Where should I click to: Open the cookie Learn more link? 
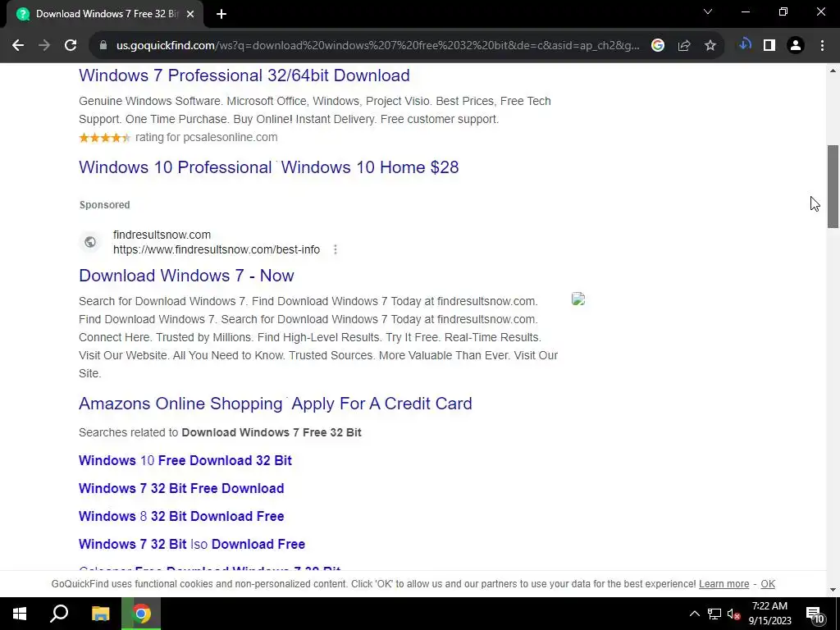click(x=724, y=584)
